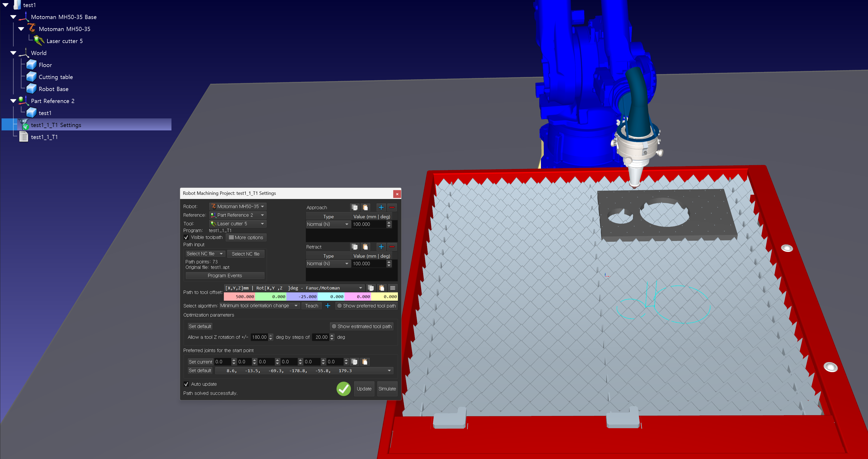Click the blue plus next to Teach
Image resolution: width=868 pixels, height=459 pixels.
[328, 306]
